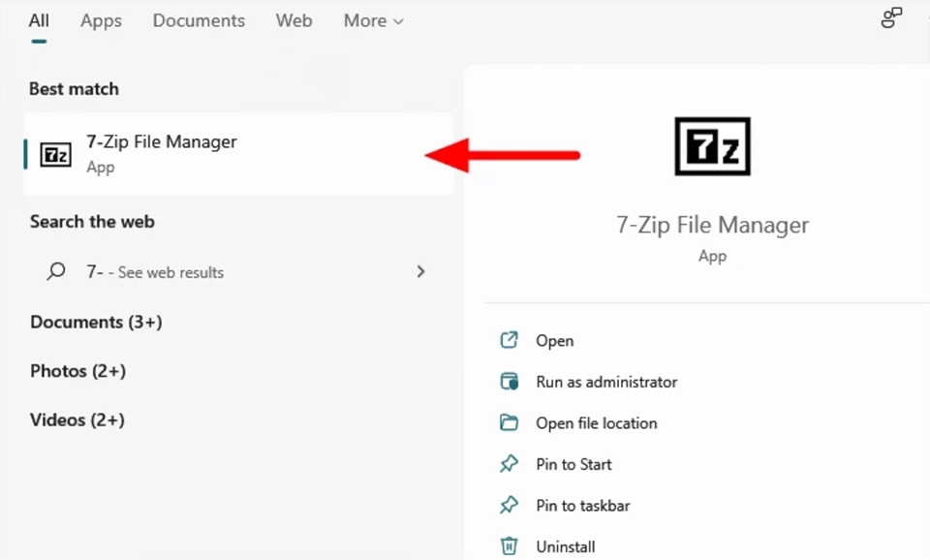This screenshot has height=560, width=930.
Task: Click the 7-Zip app icon in Best match
Action: [x=54, y=153]
